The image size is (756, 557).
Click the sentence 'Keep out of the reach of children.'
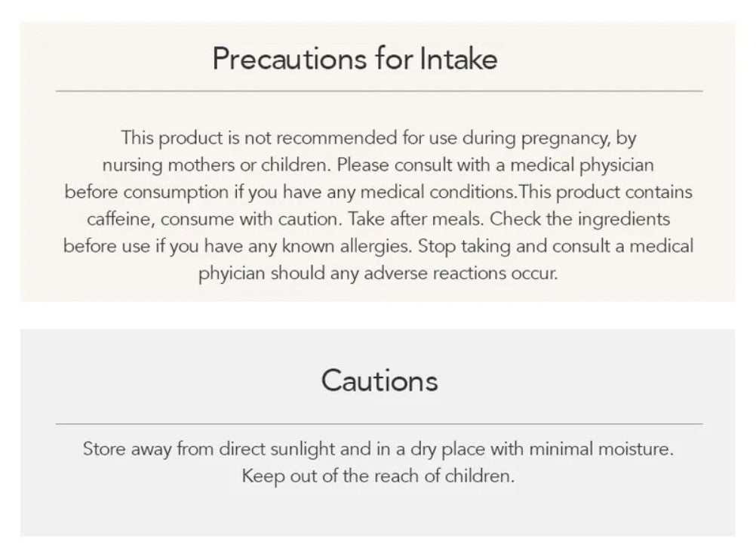point(378,476)
